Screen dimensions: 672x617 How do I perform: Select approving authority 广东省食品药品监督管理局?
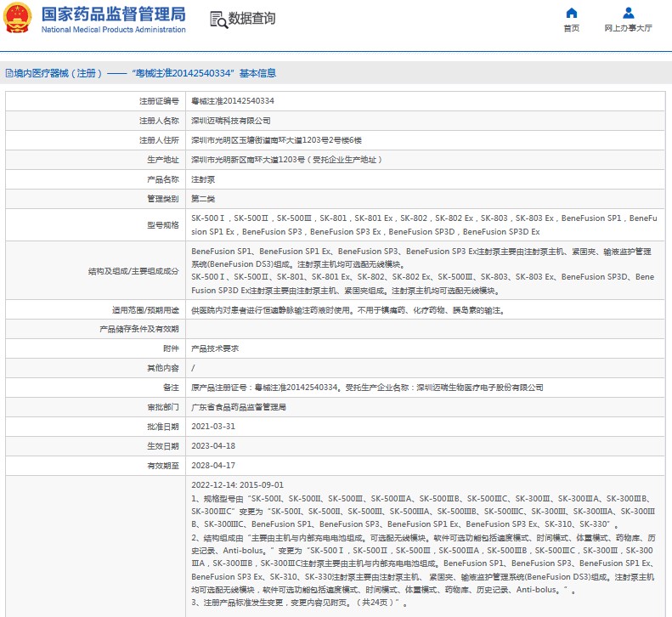(239, 407)
